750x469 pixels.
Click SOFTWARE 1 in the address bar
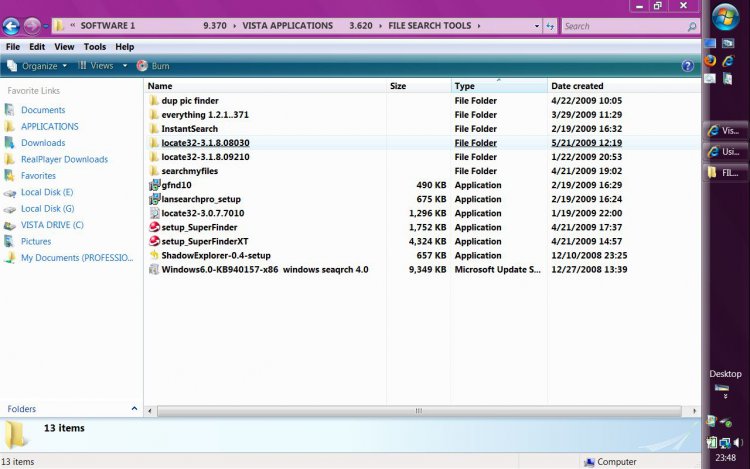point(108,26)
